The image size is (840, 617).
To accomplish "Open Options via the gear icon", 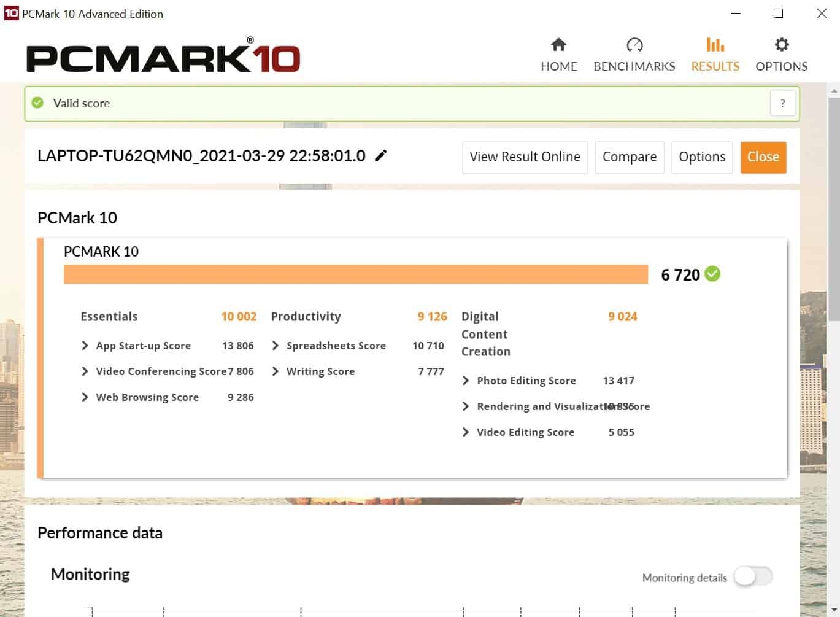I will coord(781,45).
